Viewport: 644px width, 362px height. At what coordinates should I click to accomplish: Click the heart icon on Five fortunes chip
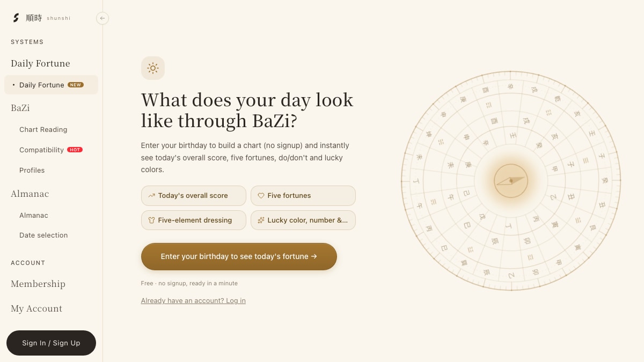point(261,196)
